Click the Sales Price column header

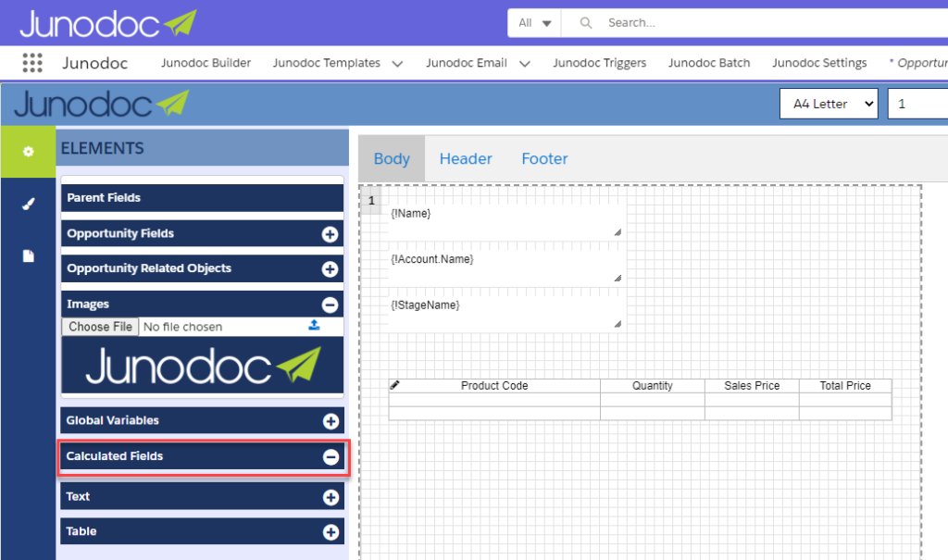tap(752, 386)
